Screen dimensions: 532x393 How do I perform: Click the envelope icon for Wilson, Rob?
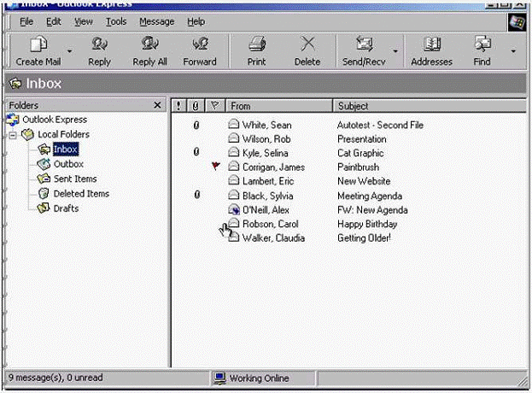[233, 138]
